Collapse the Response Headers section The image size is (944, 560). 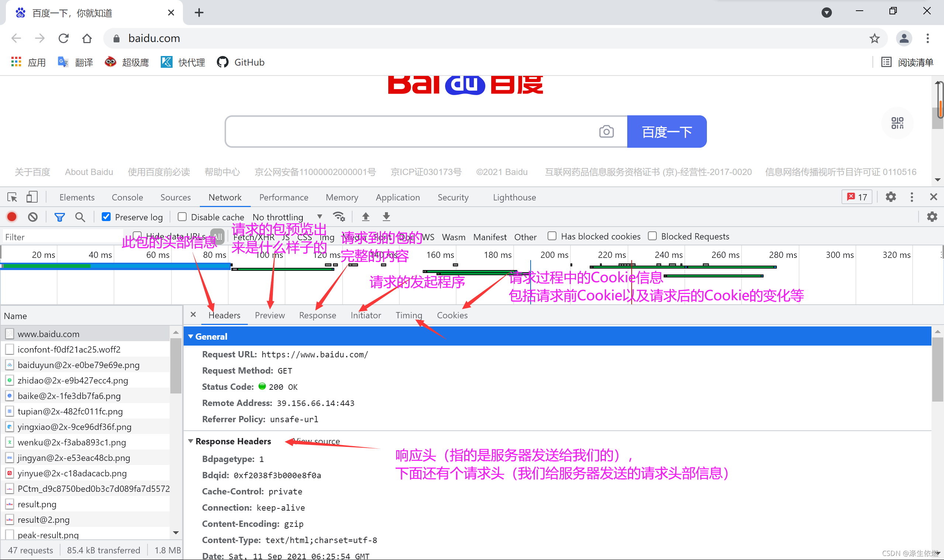click(191, 441)
